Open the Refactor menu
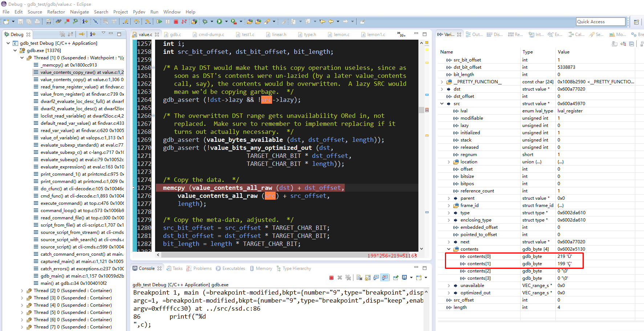Image resolution: width=644 pixels, height=331 pixels. [x=56, y=12]
